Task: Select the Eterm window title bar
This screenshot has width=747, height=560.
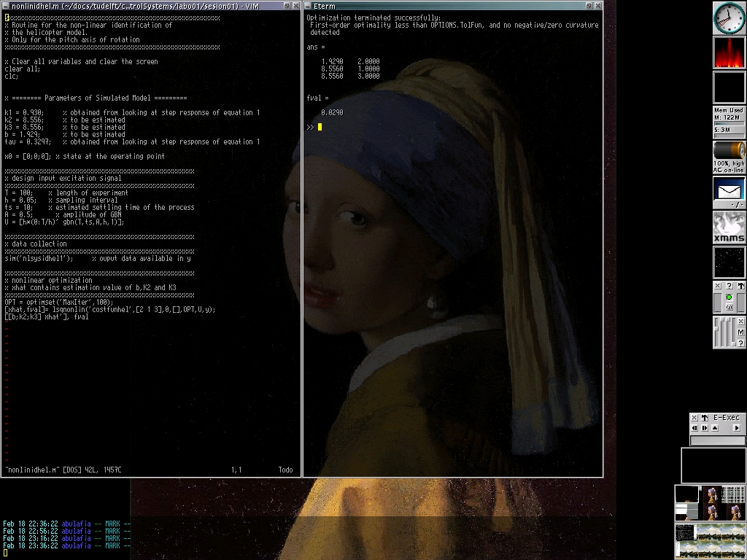Action: [449, 6]
